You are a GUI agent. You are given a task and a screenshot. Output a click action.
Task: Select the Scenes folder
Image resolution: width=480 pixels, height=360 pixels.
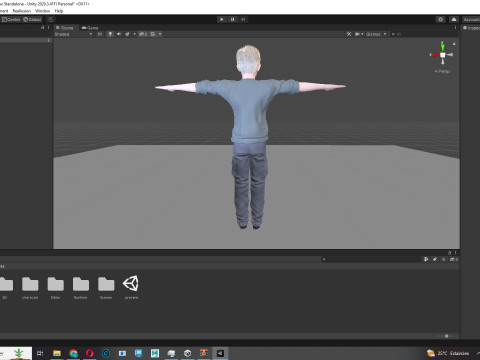point(106,287)
